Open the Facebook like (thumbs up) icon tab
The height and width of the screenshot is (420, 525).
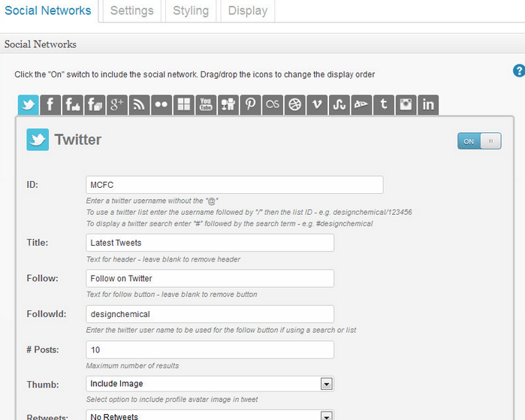click(72, 105)
